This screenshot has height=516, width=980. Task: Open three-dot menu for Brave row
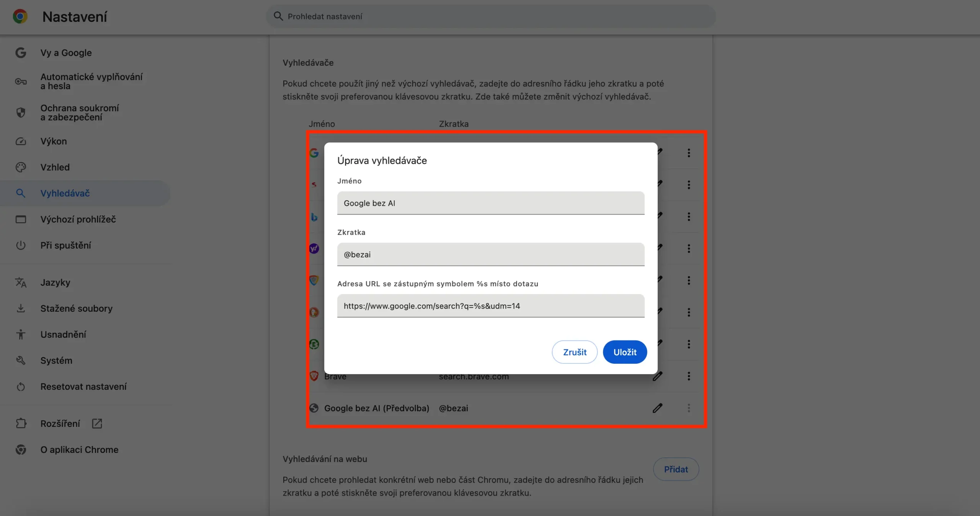pos(689,376)
